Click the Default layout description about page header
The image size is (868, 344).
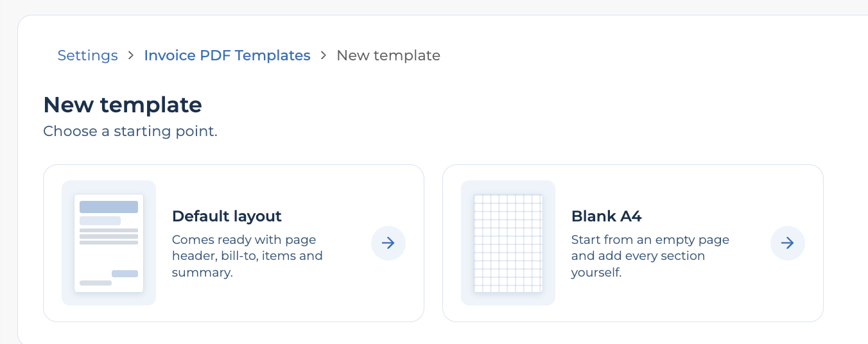[247, 256]
